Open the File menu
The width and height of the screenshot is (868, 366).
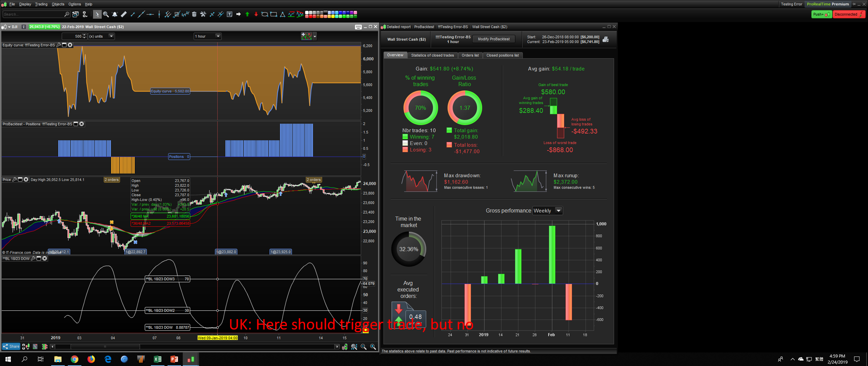pos(12,4)
